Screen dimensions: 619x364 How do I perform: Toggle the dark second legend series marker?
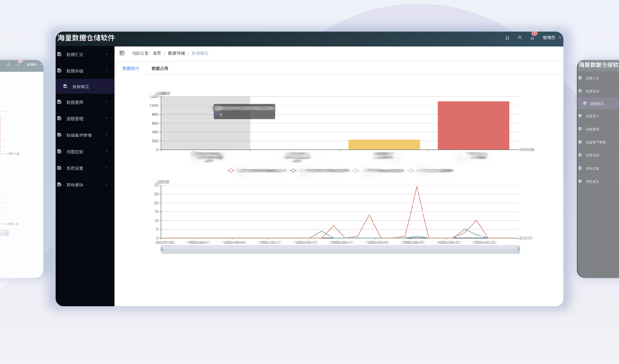pos(293,171)
